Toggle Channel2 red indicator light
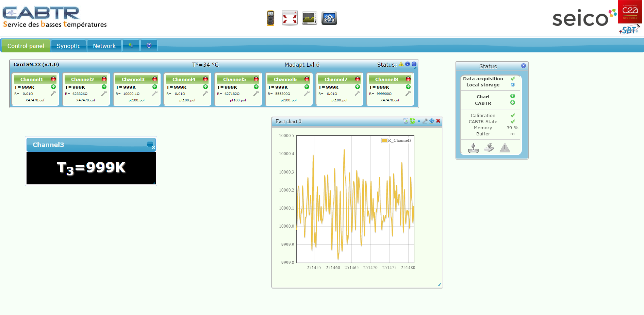 [x=104, y=79]
